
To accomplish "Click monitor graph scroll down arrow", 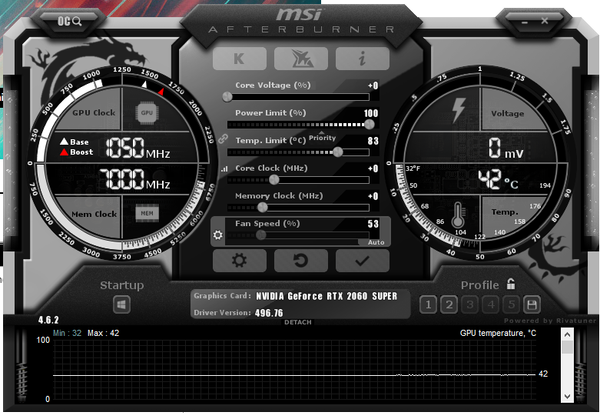I will pos(567,396).
